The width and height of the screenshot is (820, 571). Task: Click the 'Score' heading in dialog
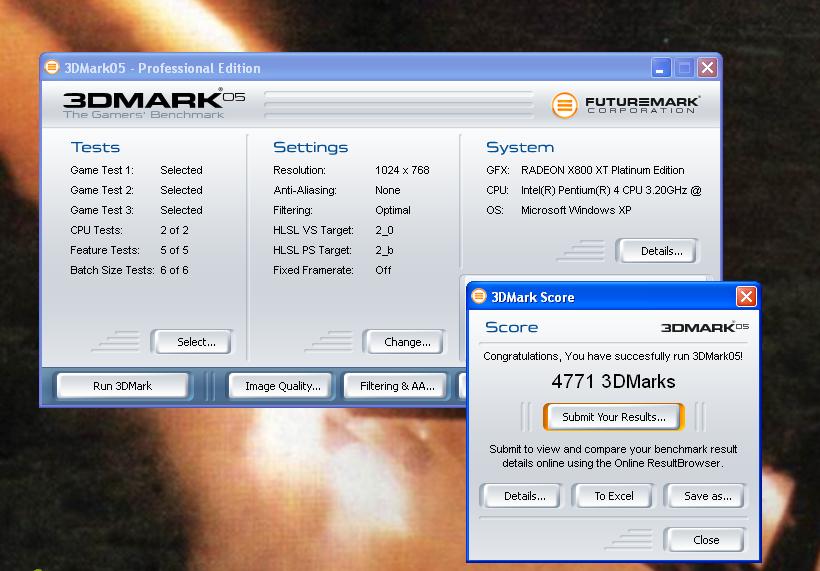pos(511,327)
